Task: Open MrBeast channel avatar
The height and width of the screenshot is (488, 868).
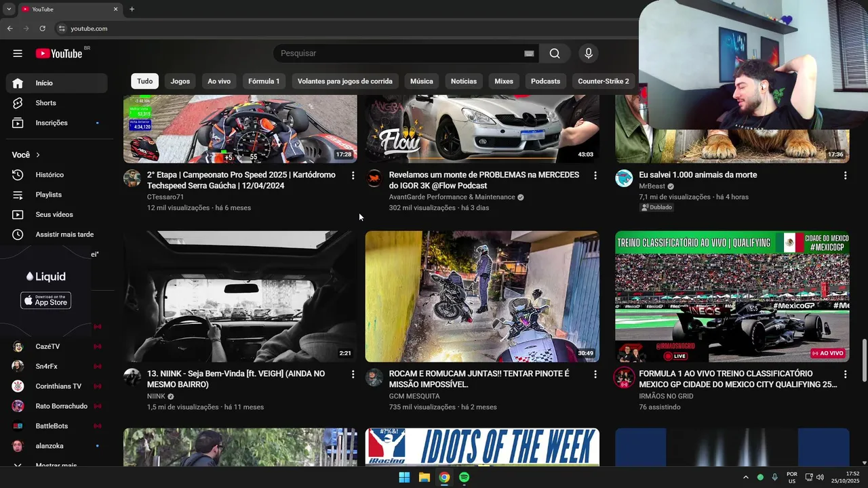Action: point(624,178)
